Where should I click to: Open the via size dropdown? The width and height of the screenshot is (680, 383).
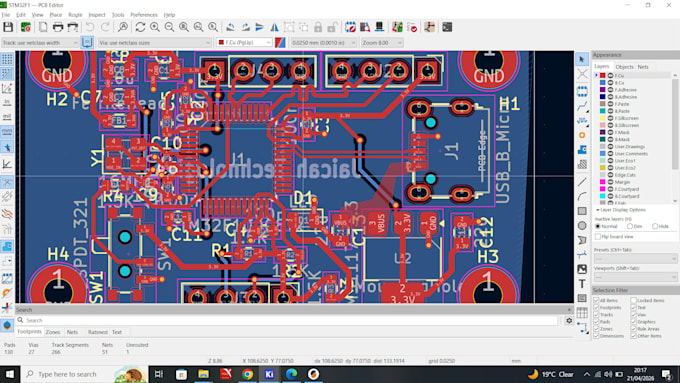tap(154, 43)
